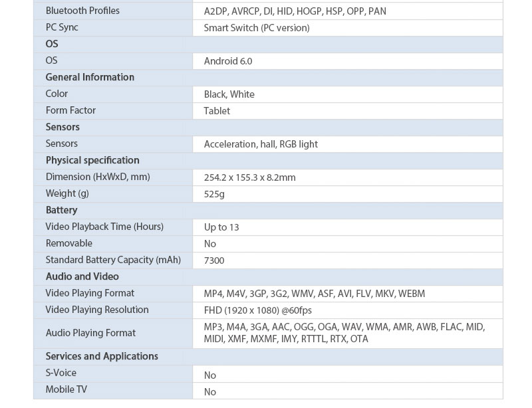The width and height of the screenshot is (532, 408).
Task: Select the Black, White color value
Action: pos(229,94)
